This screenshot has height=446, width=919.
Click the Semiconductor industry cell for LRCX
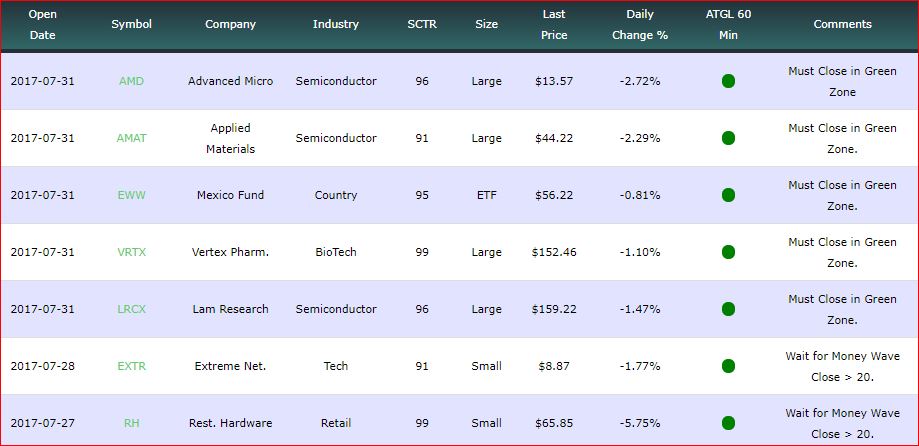[335, 309]
